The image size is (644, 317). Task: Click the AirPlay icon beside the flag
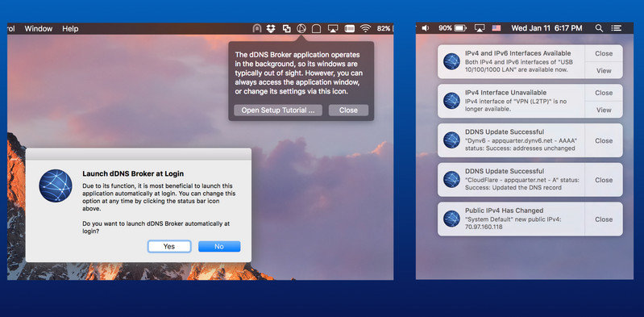point(480,28)
